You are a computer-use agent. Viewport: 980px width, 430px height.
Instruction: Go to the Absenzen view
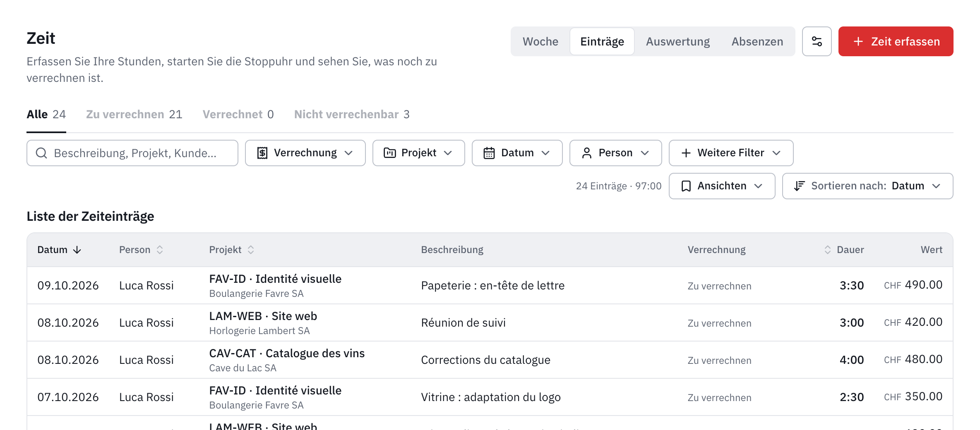click(x=757, y=41)
